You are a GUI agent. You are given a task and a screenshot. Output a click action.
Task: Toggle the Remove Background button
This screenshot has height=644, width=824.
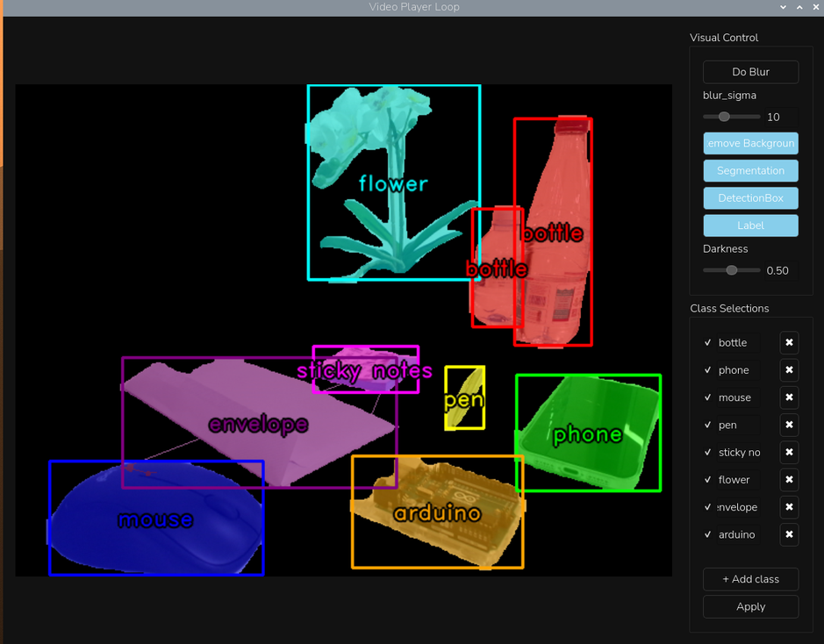click(750, 143)
